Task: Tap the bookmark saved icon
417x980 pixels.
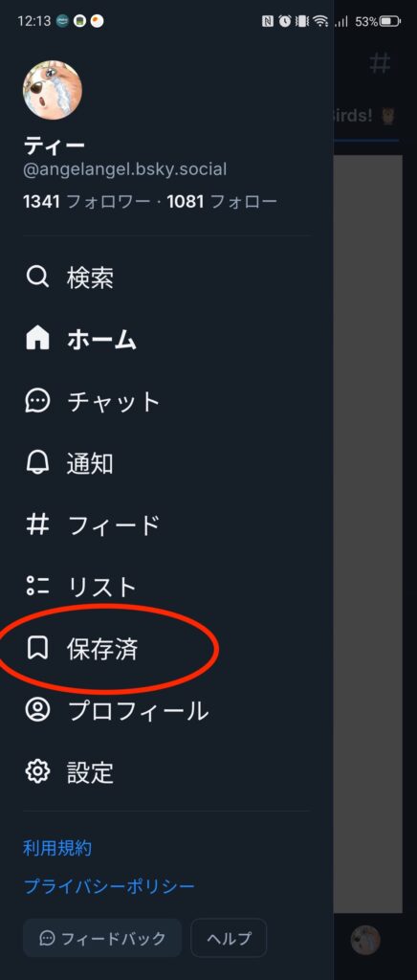Action: pyautogui.click(x=37, y=648)
